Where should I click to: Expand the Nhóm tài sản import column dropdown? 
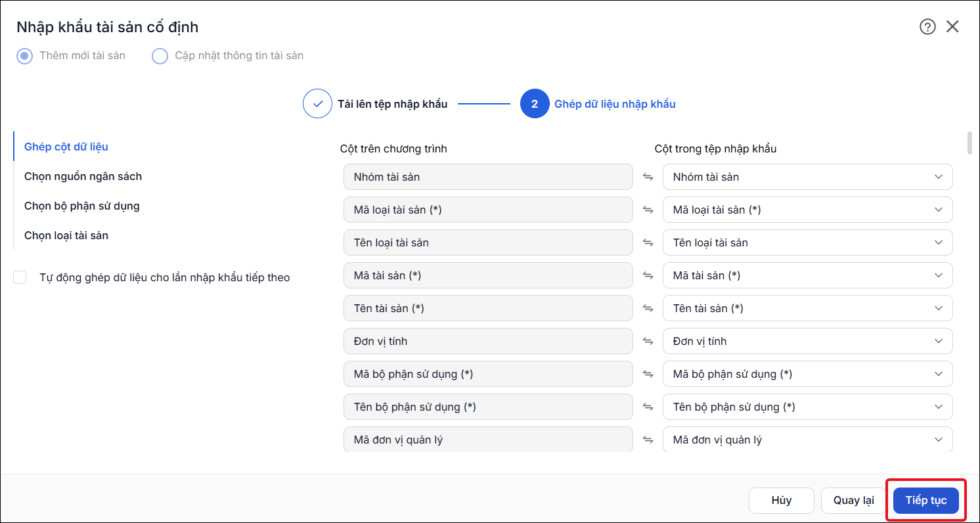(808, 177)
